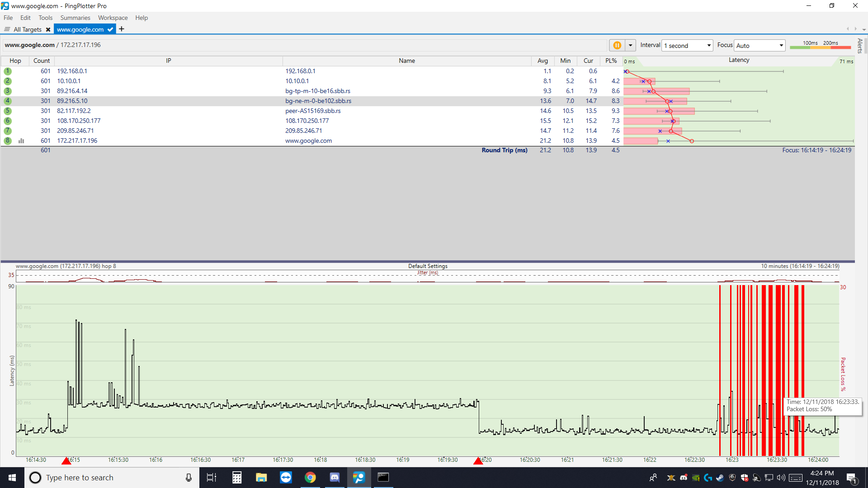The height and width of the screenshot is (488, 868).
Task: Click the hop 2 green status circle
Action: (x=8, y=81)
